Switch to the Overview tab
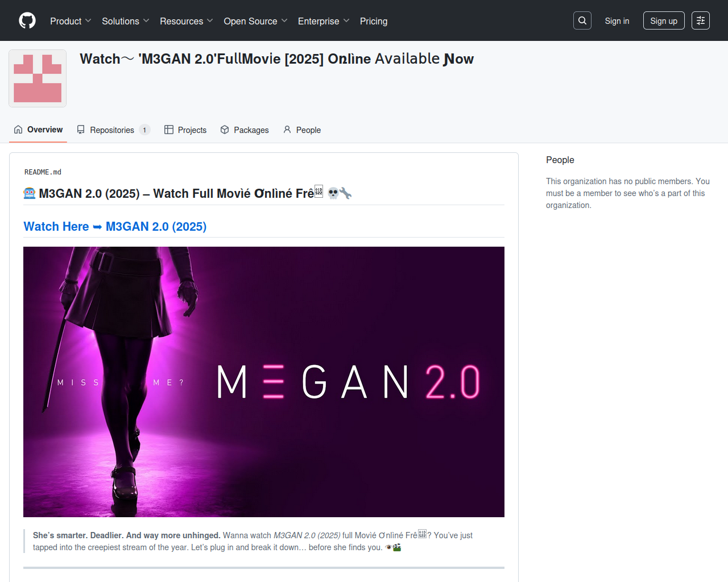 [38, 130]
